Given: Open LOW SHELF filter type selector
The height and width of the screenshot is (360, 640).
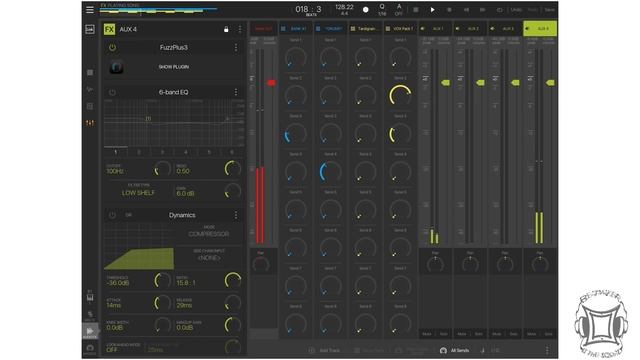Looking at the screenshot, I should pyautogui.click(x=138, y=193).
